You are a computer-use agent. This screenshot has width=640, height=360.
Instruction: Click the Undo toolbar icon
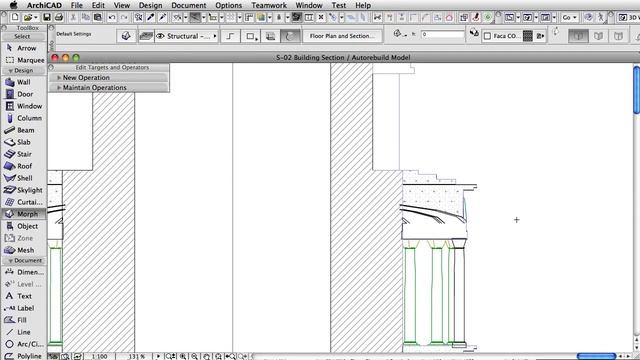pos(111,17)
